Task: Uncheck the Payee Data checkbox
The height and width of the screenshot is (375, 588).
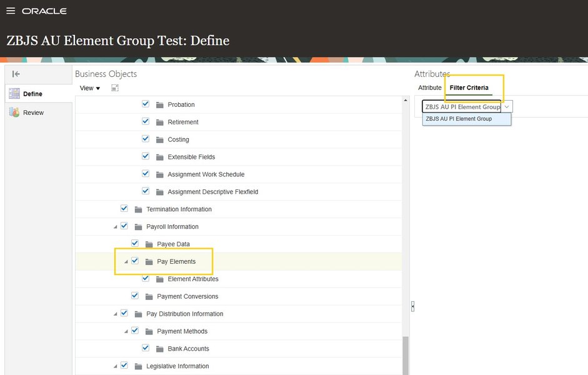Action: [x=135, y=243]
